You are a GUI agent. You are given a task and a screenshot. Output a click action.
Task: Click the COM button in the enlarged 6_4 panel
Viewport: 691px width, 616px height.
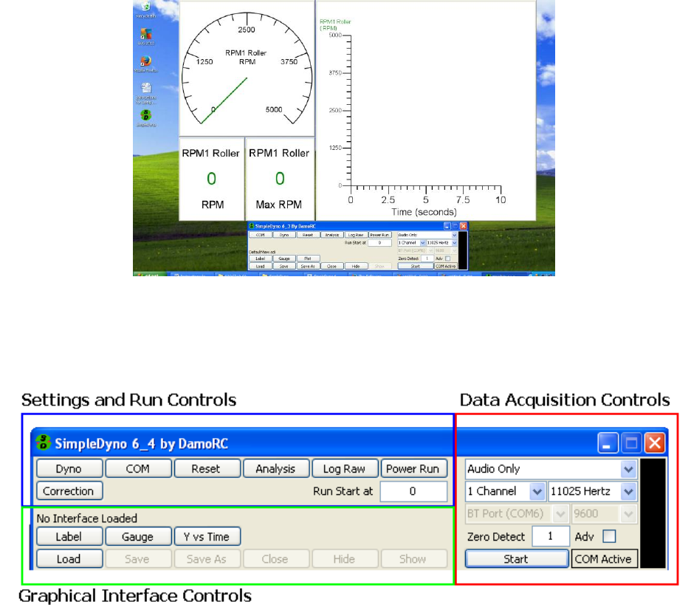(138, 469)
